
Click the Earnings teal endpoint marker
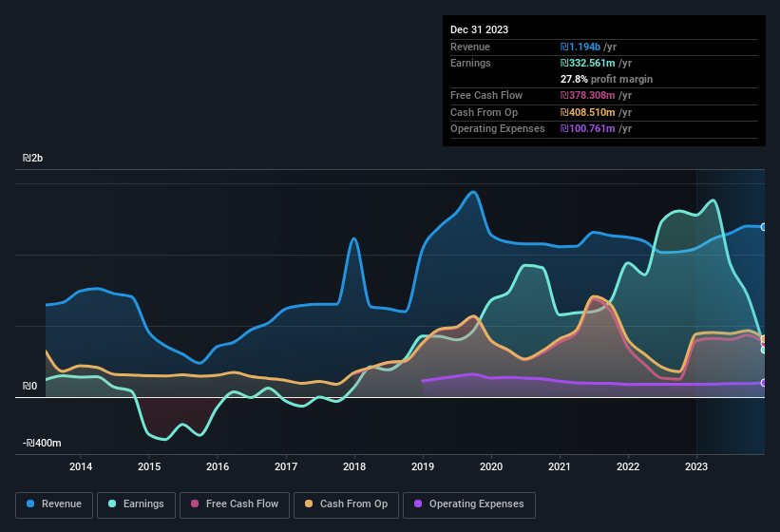764,350
